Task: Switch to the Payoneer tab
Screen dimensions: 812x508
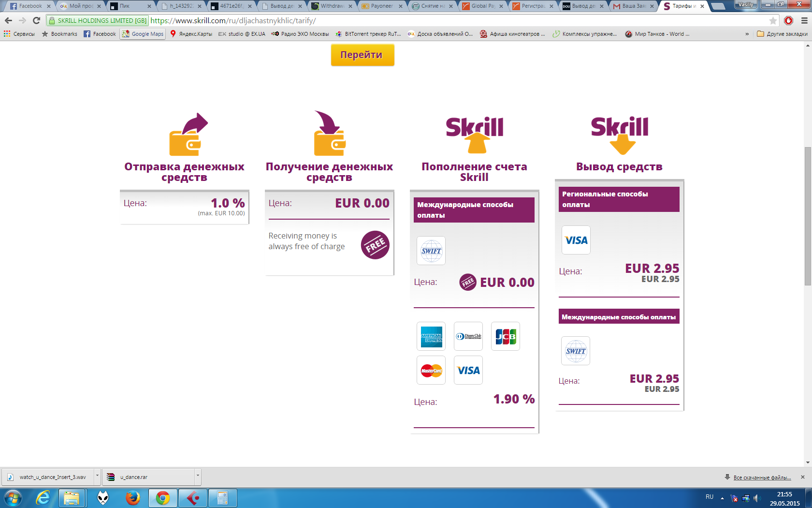Action: coord(382,6)
